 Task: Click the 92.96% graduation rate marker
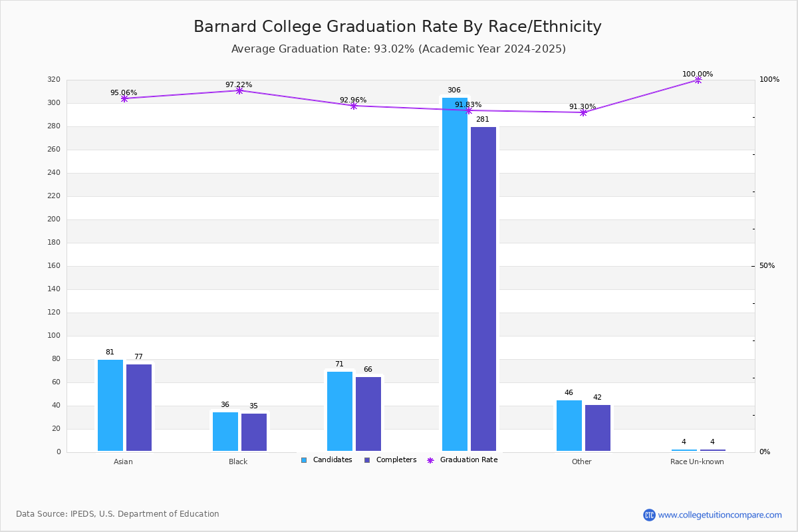pos(354,106)
